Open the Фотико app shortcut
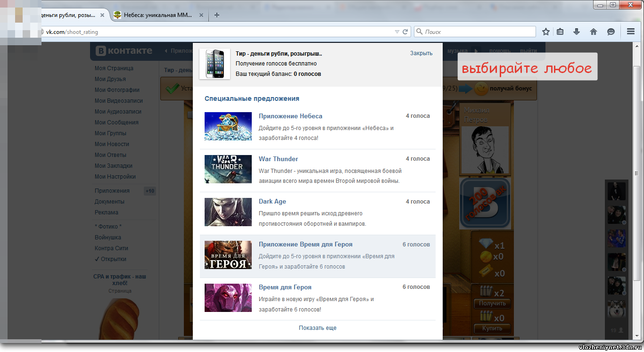The image size is (644, 352). tap(108, 227)
